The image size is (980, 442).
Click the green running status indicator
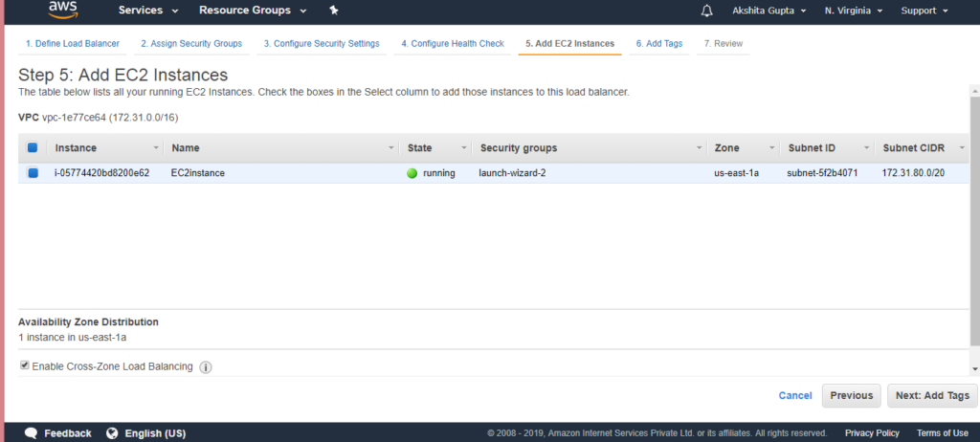[412, 173]
